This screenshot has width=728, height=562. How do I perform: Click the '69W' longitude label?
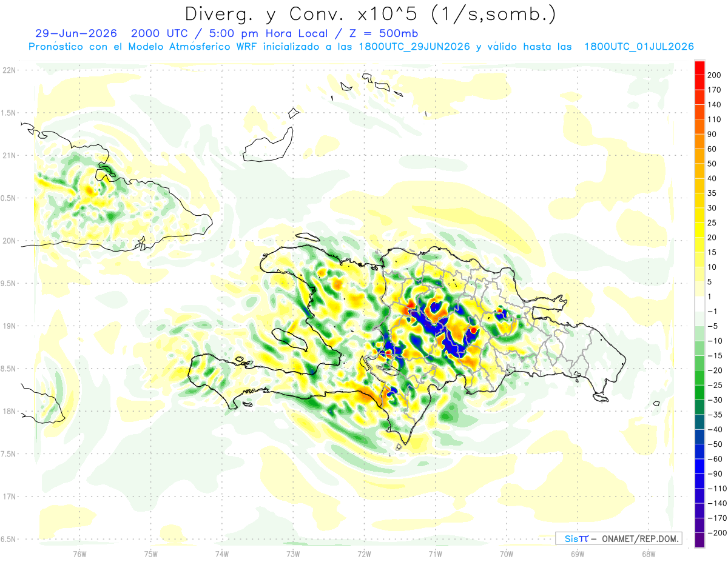pos(577,554)
